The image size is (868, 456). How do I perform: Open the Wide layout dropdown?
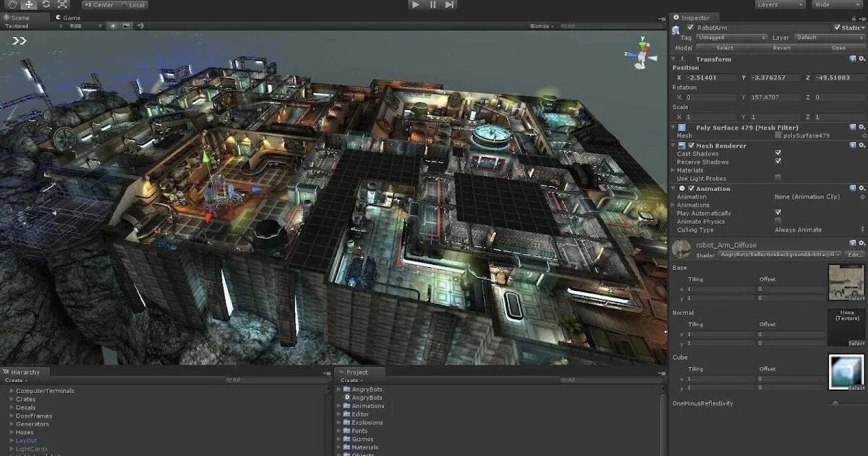point(838,4)
